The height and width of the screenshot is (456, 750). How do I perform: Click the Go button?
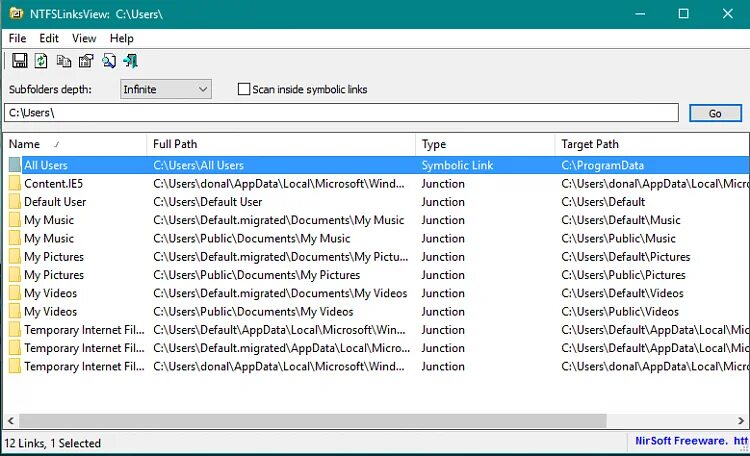[715, 113]
